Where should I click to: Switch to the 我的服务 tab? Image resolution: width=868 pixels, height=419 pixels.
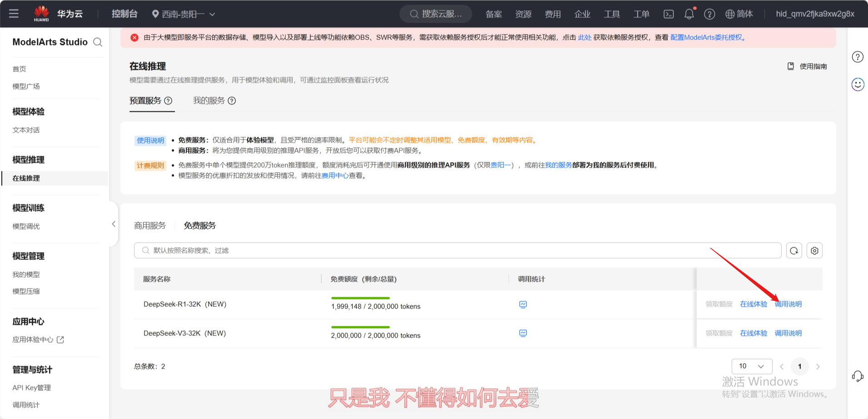pos(209,100)
